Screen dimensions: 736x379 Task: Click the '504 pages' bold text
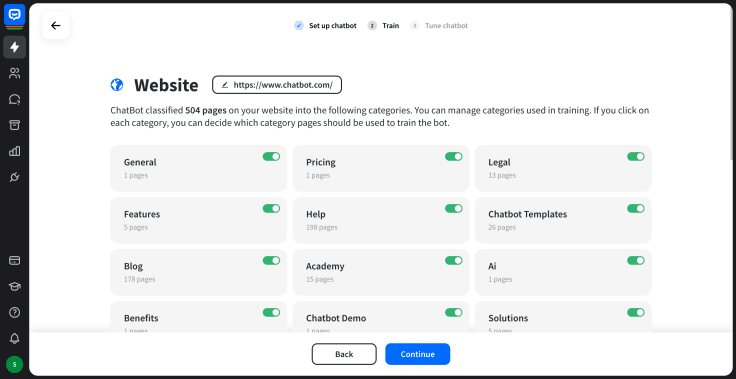[x=206, y=110]
